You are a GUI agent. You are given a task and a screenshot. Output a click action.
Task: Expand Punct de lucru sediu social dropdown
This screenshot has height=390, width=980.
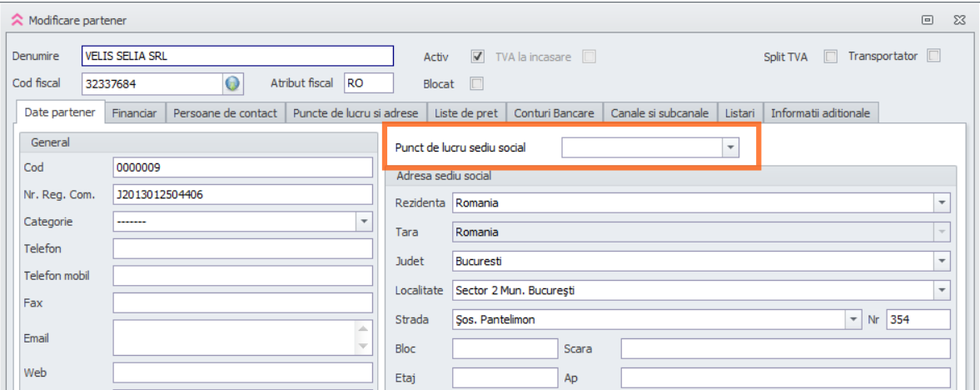click(x=730, y=147)
